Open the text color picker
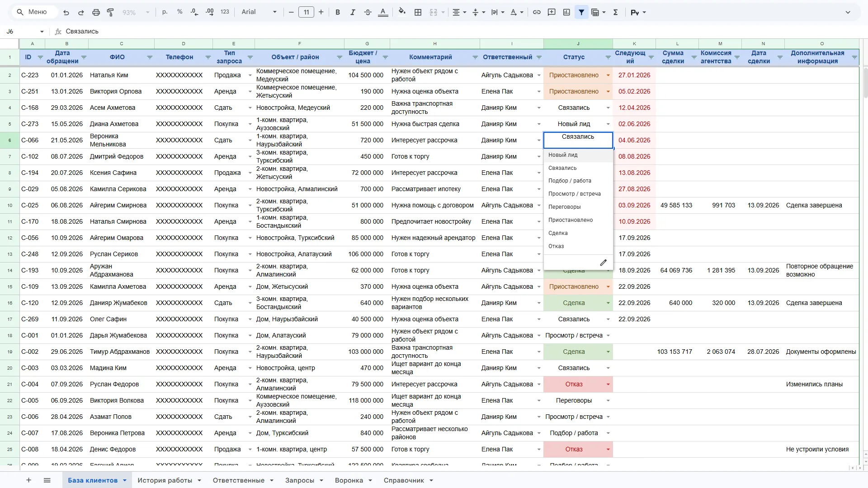This screenshot has height=488, width=868. [383, 12]
